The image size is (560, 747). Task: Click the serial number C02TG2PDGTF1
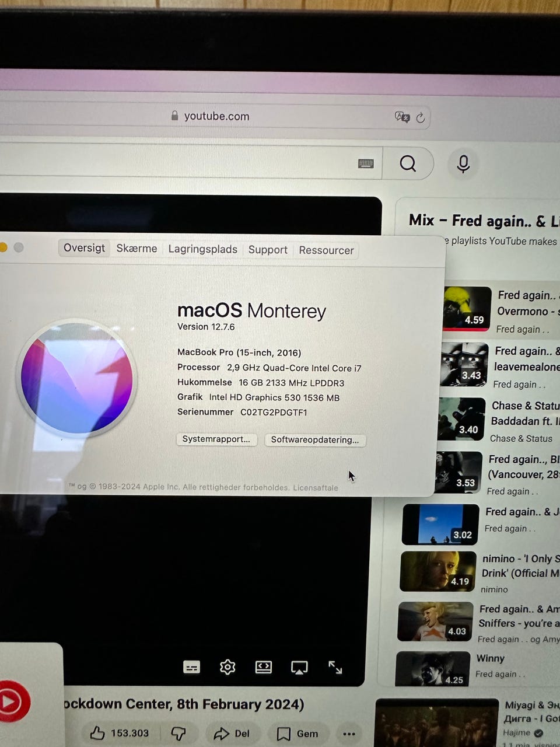tap(274, 412)
